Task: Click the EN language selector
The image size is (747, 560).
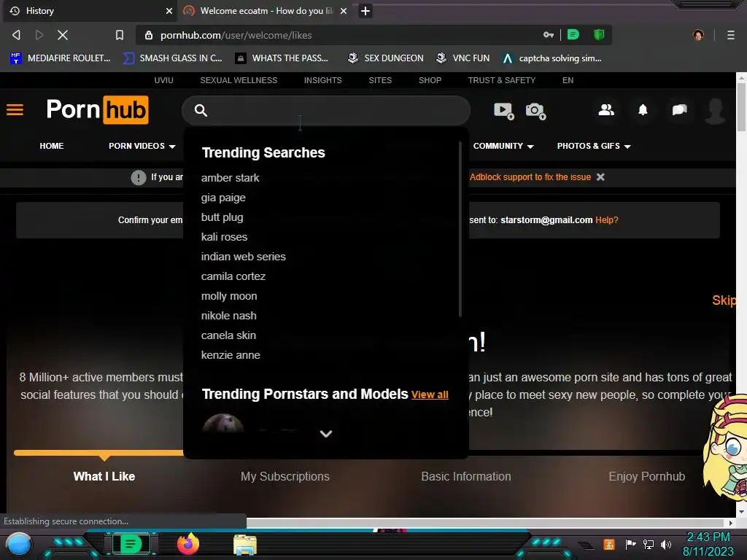Action: (x=568, y=80)
